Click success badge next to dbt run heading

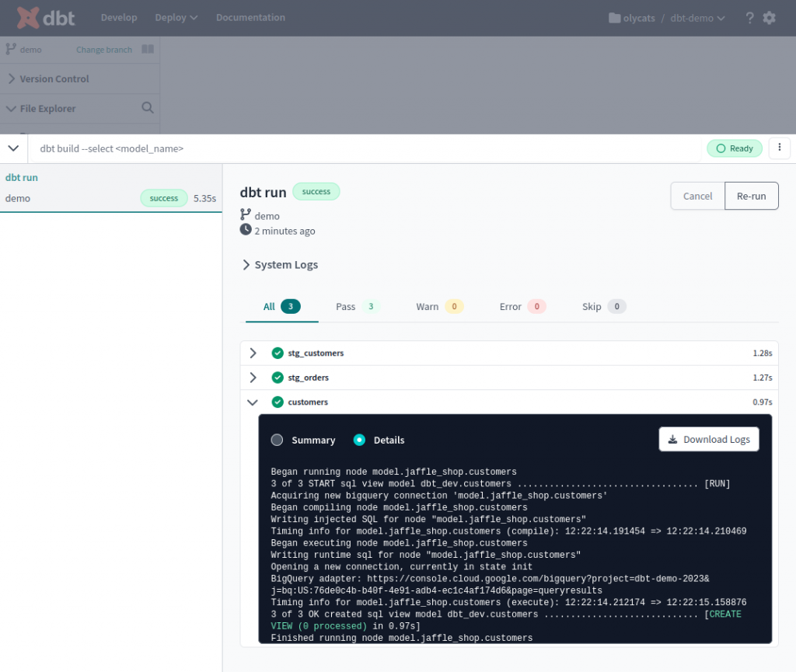316,191
